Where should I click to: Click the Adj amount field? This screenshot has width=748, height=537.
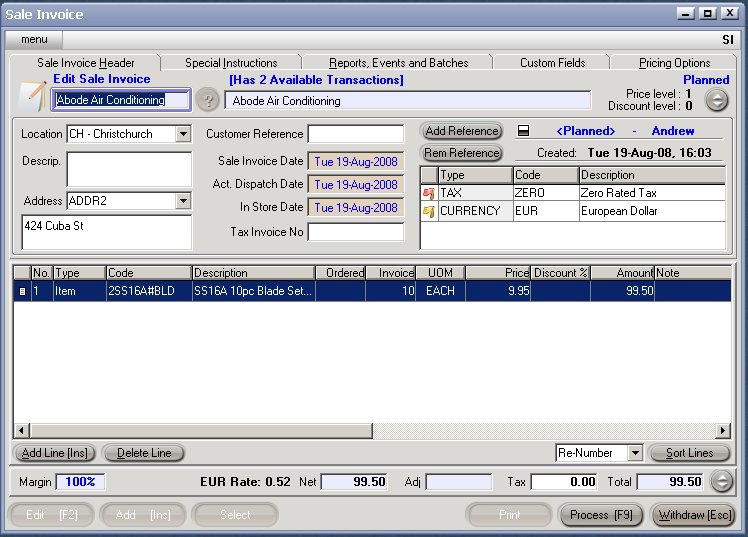tap(458, 482)
